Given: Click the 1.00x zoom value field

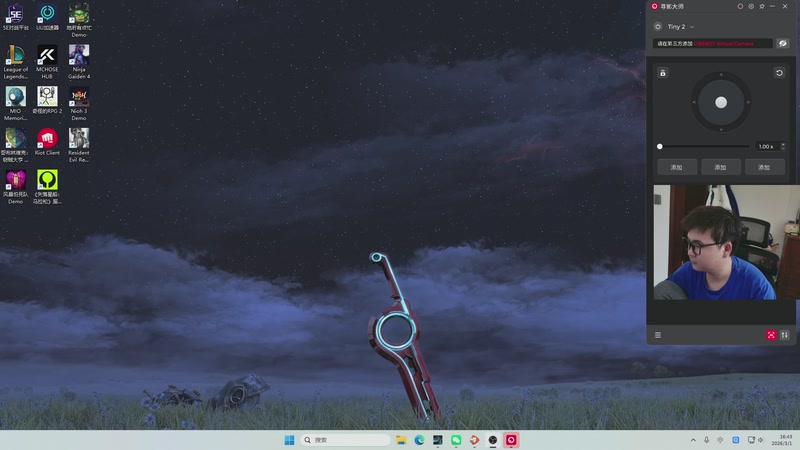Looking at the screenshot, I should 767,146.
